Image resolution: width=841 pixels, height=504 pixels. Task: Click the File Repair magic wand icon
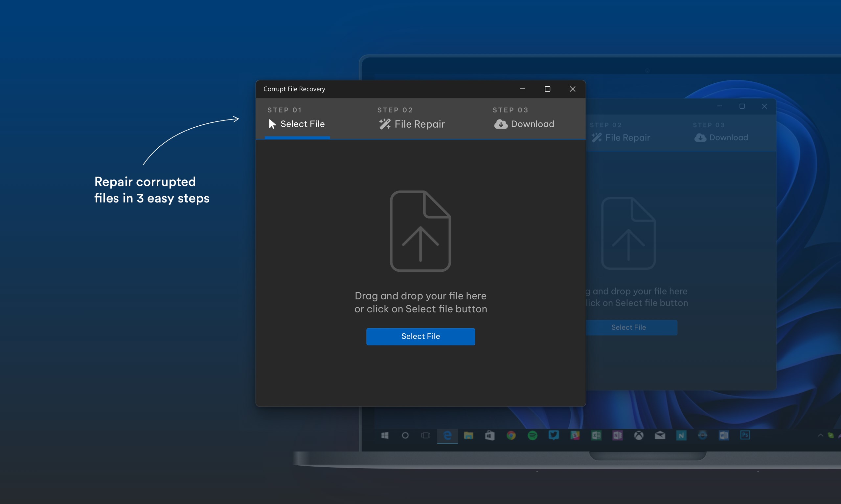(385, 124)
